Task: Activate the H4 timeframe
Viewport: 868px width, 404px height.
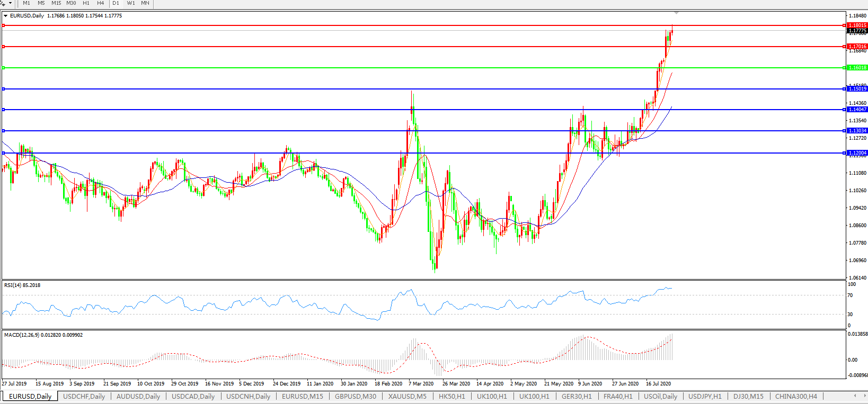Action: pyautogui.click(x=100, y=3)
